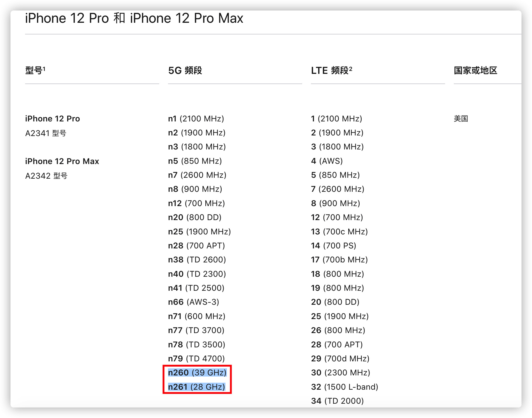
Task: Select 5G band n40 (TD 2300)
Action: 197,274
